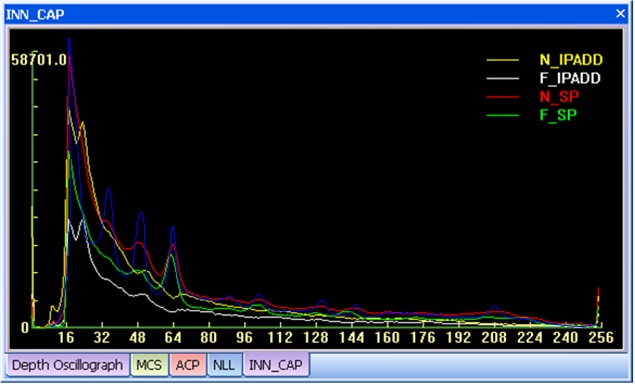The width and height of the screenshot is (635, 384).
Task: Click the yellow N_IPADD legend line swatch
Action: coord(503,60)
